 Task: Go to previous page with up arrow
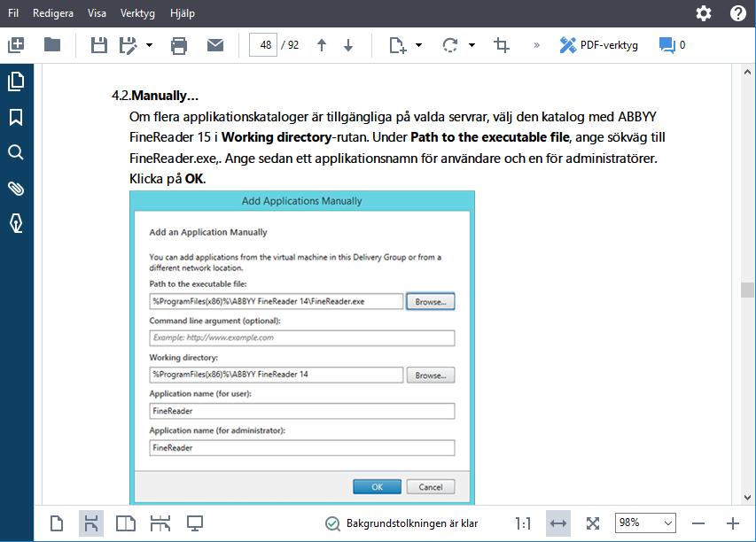point(322,45)
